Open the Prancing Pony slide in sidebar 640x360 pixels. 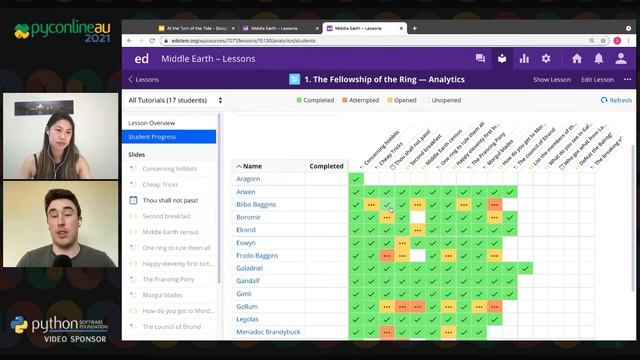click(x=168, y=279)
